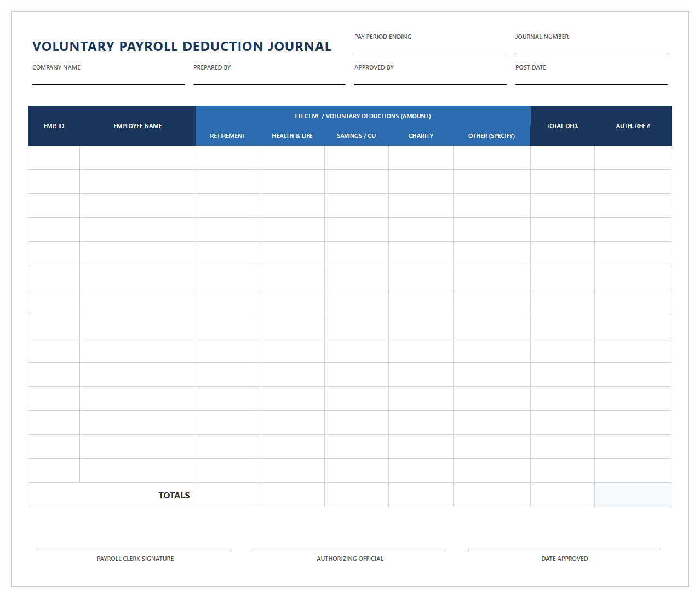Image resolution: width=700 pixels, height=598 pixels.
Task: Click the PREPARED BY label
Action: (212, 67)
